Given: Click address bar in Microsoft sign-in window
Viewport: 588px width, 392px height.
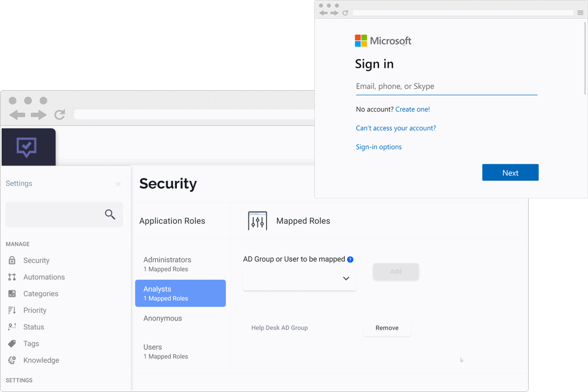Looking at the screenshot, I should (x=463, y=13).
